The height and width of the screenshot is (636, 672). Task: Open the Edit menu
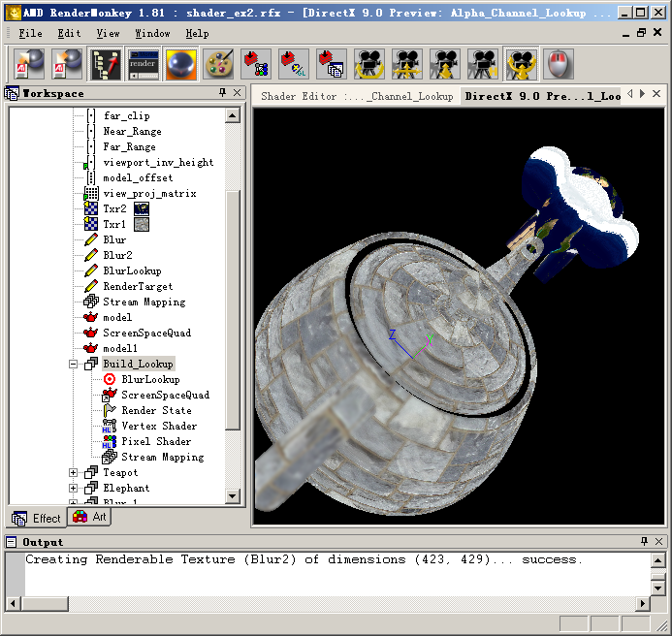(69, 33)
